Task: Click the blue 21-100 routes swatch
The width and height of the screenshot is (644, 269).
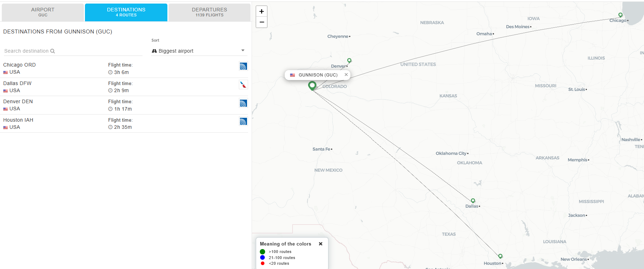Action: tap(263, 258)
